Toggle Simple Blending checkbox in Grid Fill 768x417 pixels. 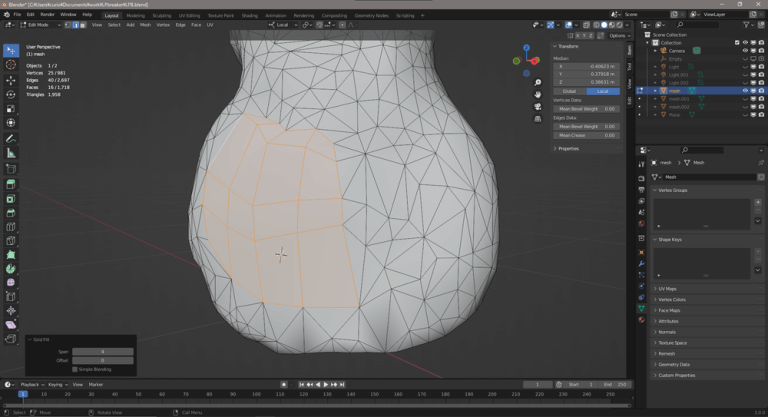pyautogui.click(x=75, y=369)
